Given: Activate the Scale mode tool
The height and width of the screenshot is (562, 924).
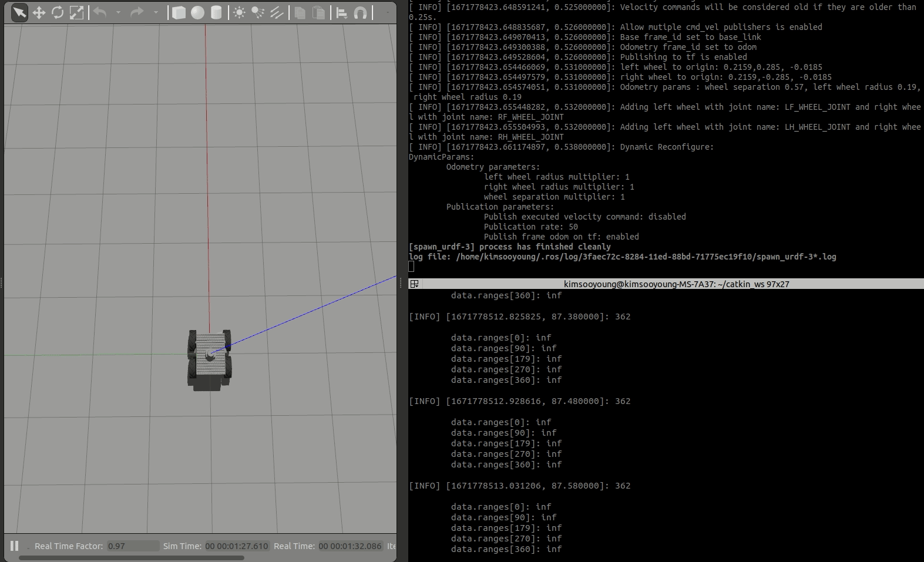Looking at the screenshot, I should point(76,12).
